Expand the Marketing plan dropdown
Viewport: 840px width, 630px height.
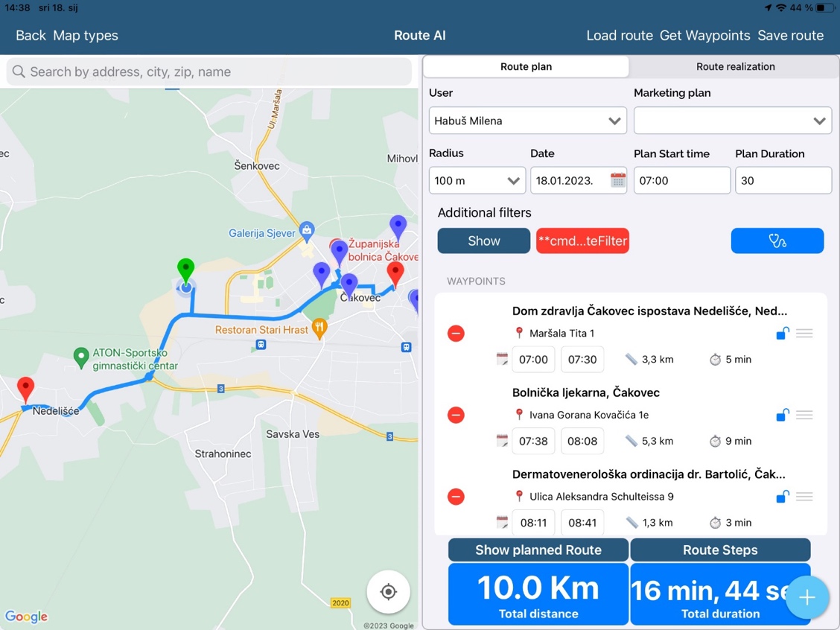pyautogui.click(x=732, y=121)
